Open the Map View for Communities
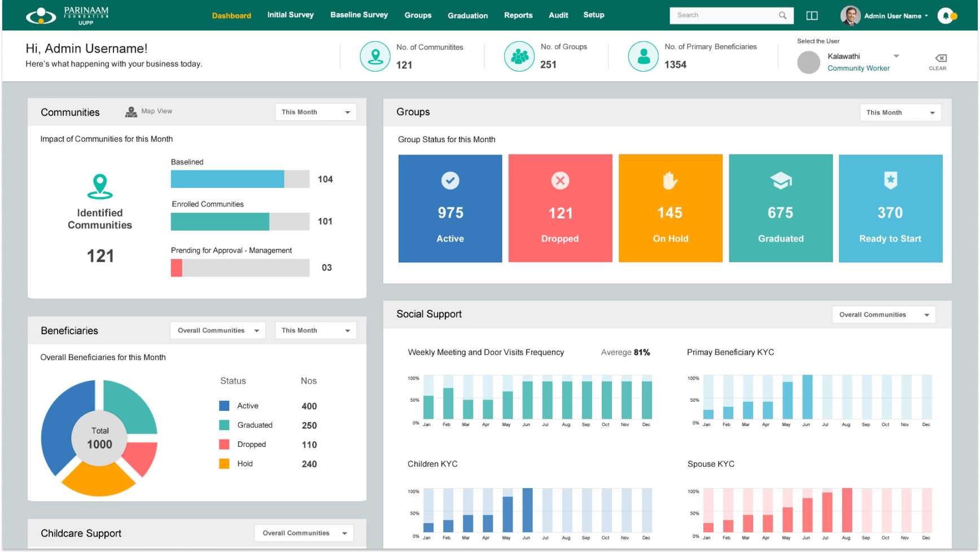Image resolution: width=980 pixels, height=553 pixels. 149,111
